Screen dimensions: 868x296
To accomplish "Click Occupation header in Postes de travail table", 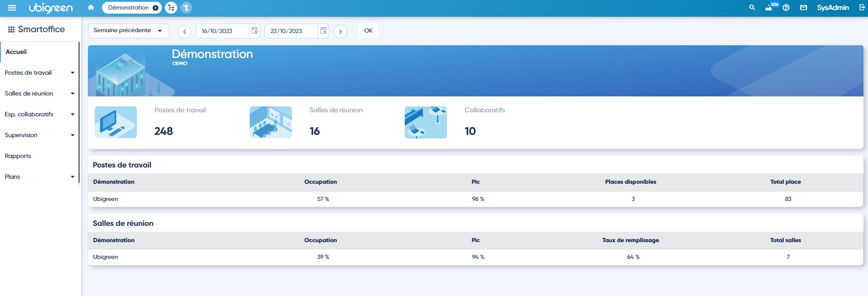I will click(x=320, y=182).
